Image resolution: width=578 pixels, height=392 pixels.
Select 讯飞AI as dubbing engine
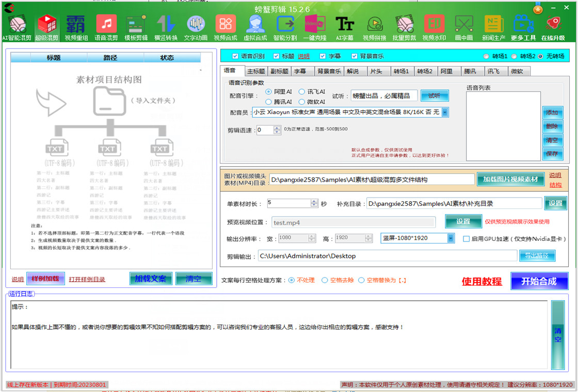(302, 91)
